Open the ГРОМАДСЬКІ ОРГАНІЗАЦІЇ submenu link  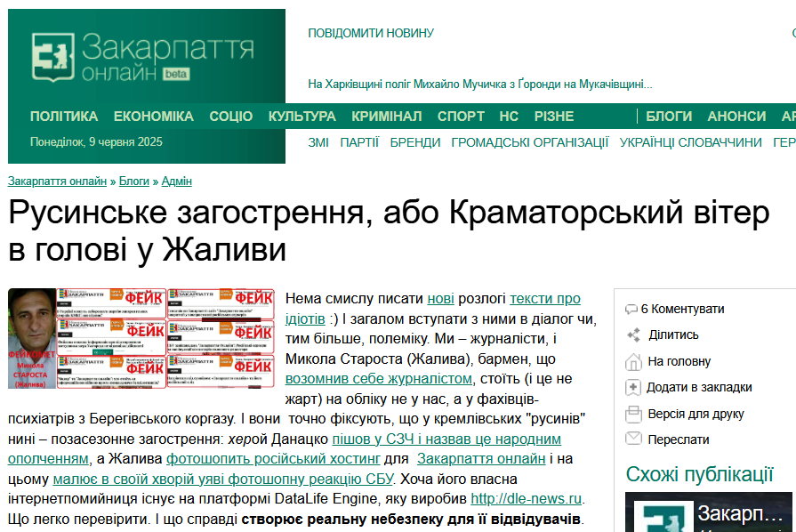[x=530, y=142]
